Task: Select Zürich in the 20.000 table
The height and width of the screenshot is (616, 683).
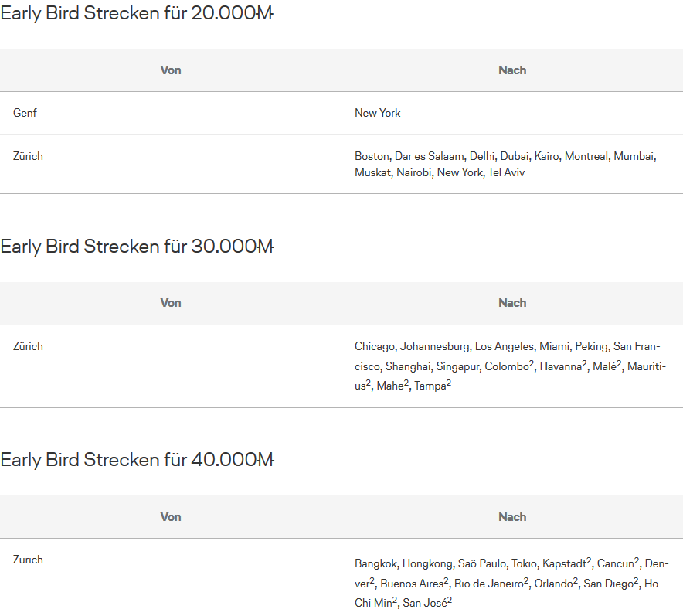Action: click(28, 156)
